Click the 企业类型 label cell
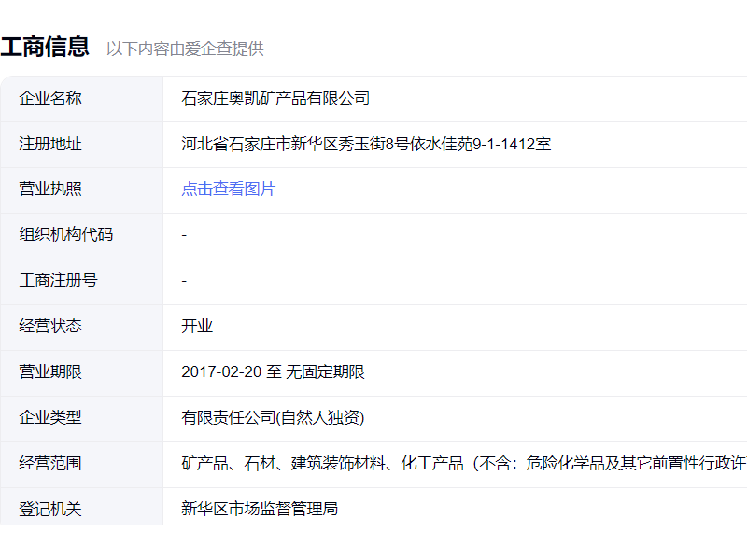 (50, 417)
